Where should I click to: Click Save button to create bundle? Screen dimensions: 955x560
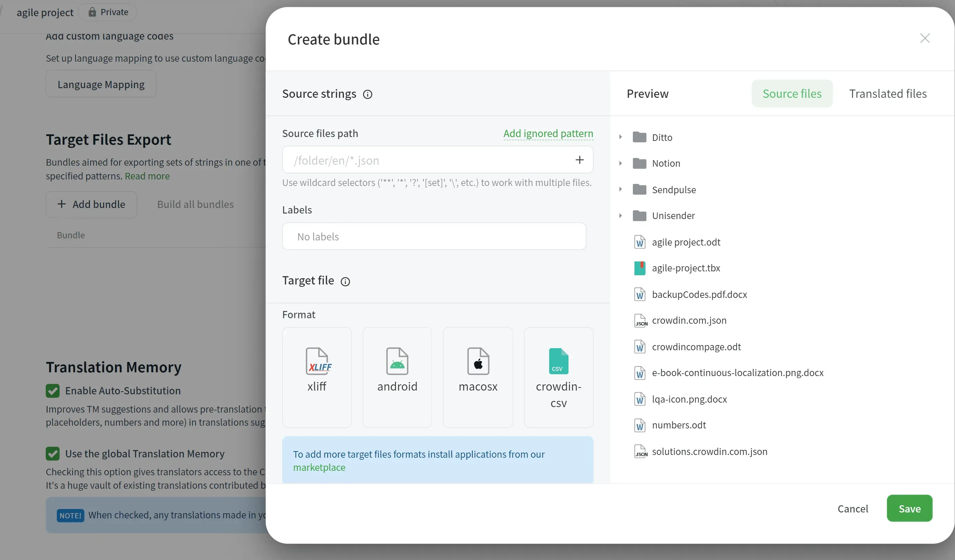pyautogui.click(x=909, y=508)
